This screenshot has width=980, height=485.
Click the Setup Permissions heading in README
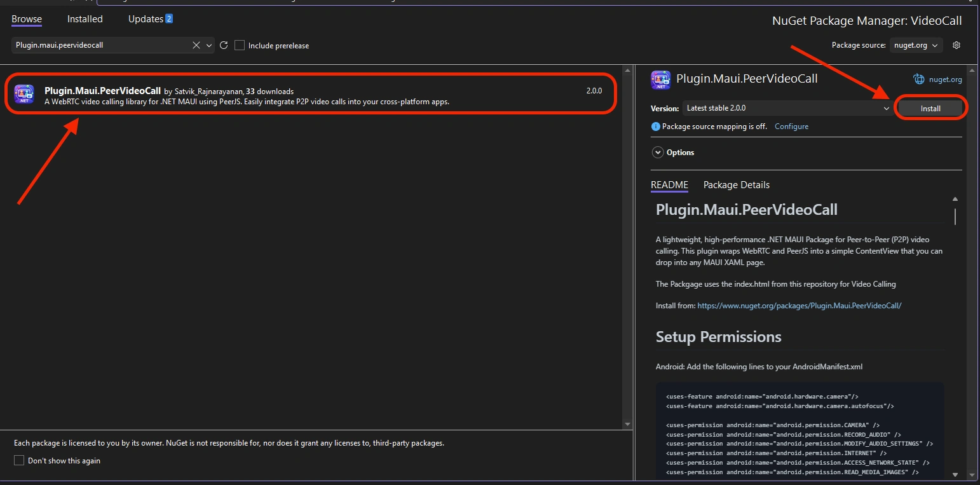pyautogui.click(x=719, y=337)
